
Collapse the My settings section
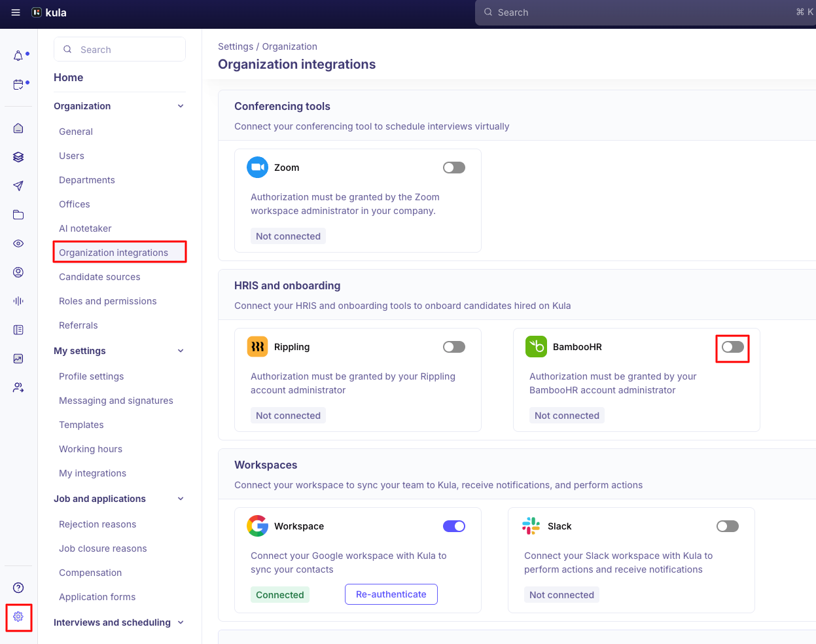tap(181, 351)
